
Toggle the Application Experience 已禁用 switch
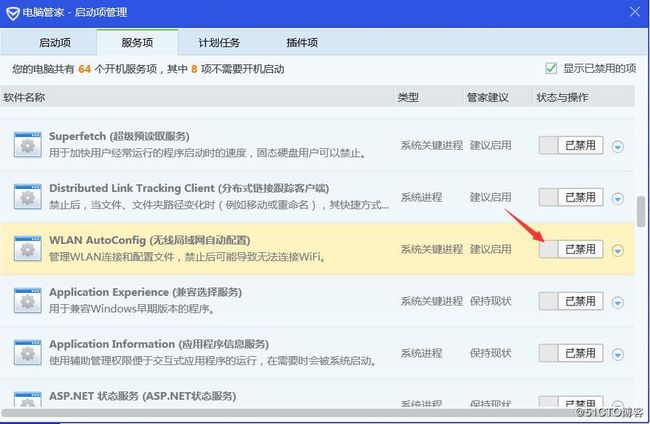pyautogui.click(x=571, y=301)
